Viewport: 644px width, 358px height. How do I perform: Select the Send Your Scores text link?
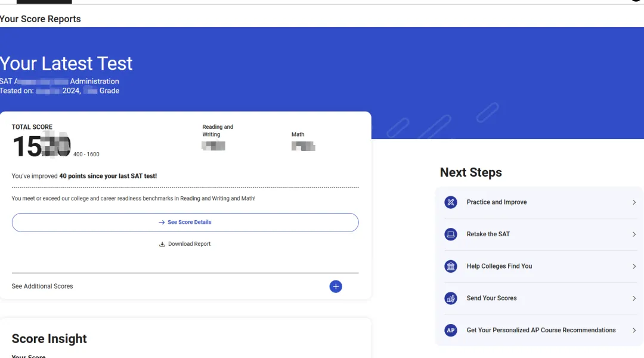(491, 298)
